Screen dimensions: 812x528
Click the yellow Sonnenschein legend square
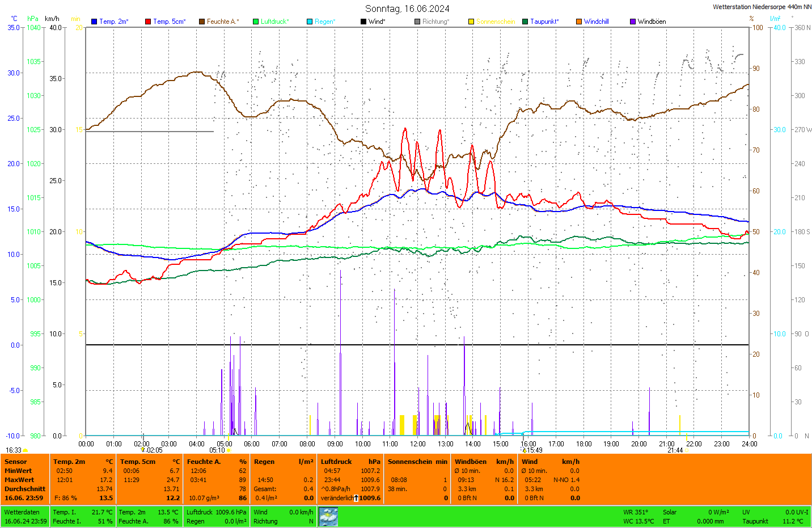[471, 22]
